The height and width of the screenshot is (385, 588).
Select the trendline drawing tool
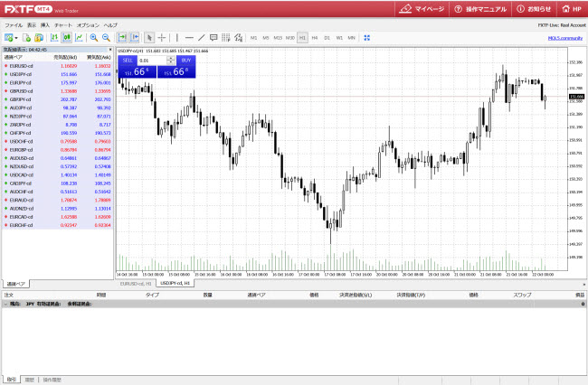pos(201,38)
